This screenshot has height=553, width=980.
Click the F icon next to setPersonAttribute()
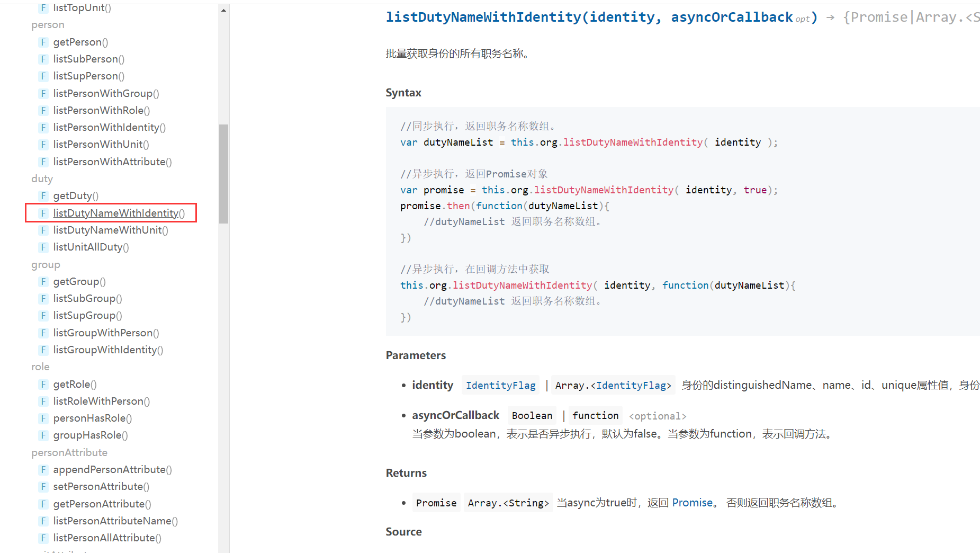[43, 487]
